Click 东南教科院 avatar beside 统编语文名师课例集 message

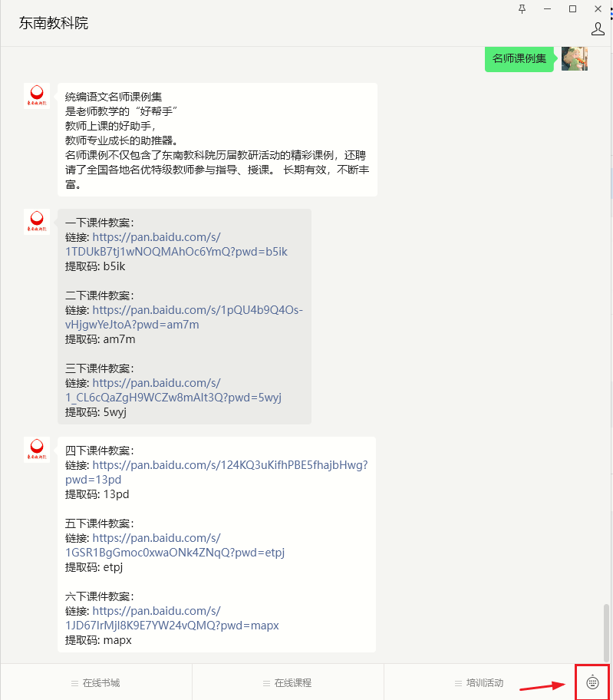coord(37,96)
